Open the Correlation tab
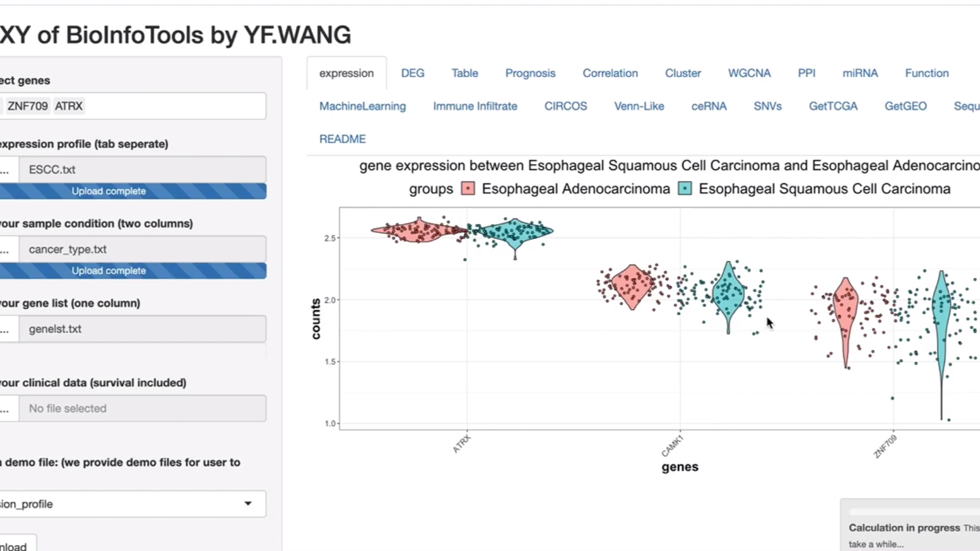This screenshot has width=980, height=551. click(610, 73)
